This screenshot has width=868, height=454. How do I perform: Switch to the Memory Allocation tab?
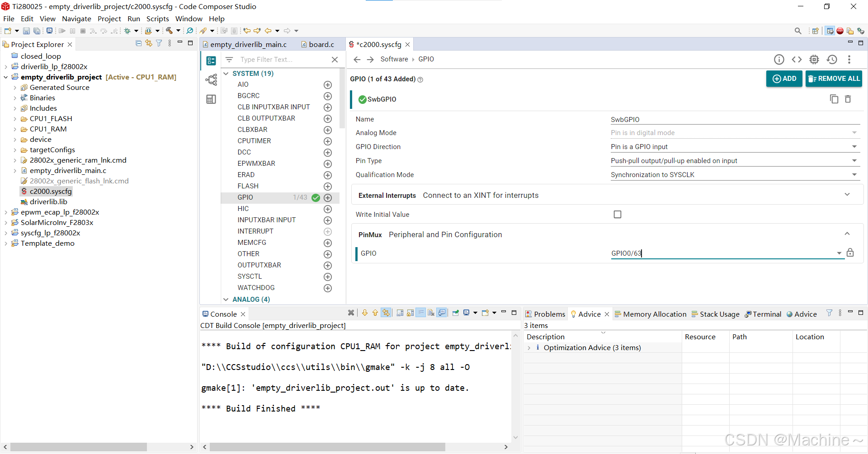[x=651, y=314]
